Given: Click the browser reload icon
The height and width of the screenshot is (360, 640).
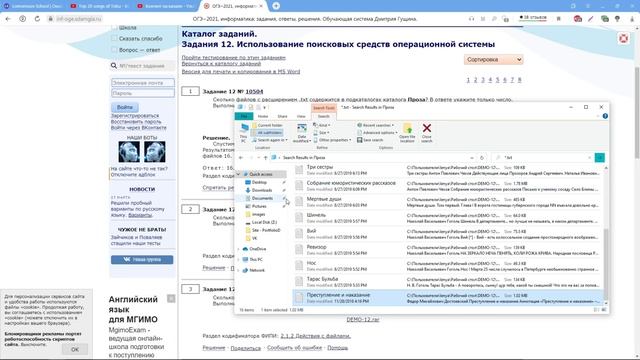Looking at the screenshot, I should (x=37, y=19).
